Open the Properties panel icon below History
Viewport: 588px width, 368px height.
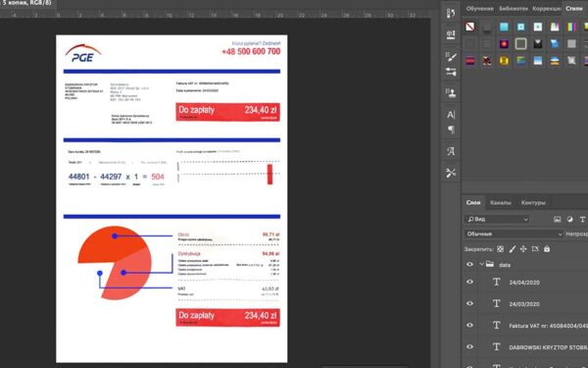[x=451, y=34]
